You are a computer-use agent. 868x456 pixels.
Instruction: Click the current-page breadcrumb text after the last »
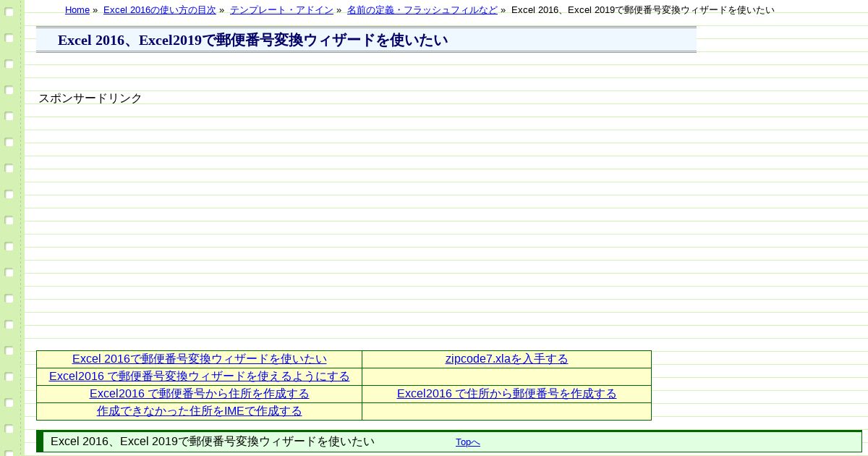coord(643,10)
